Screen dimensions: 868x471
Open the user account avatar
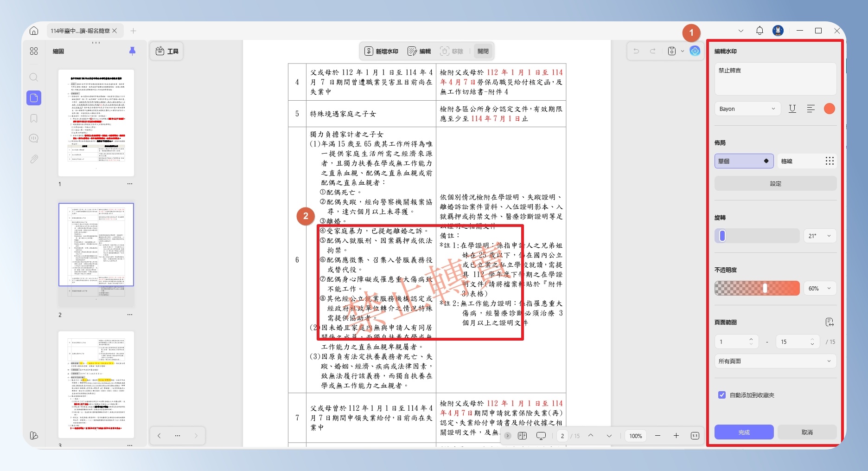coord(778,31)
